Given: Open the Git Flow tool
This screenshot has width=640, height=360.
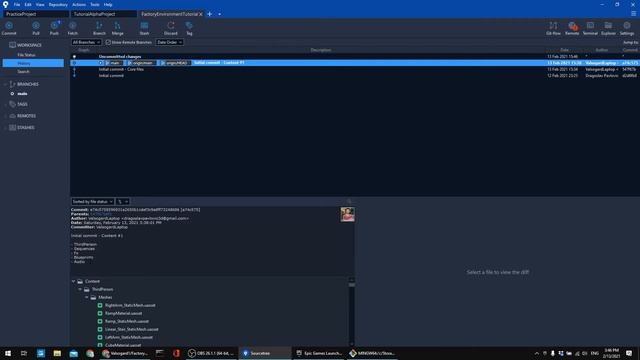Looking at the screenshot, I should pos(553,28).
